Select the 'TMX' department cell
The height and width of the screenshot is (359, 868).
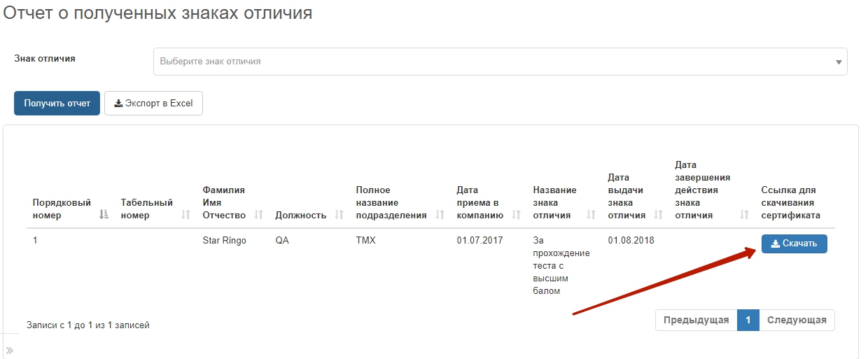[x=365, y=241]
